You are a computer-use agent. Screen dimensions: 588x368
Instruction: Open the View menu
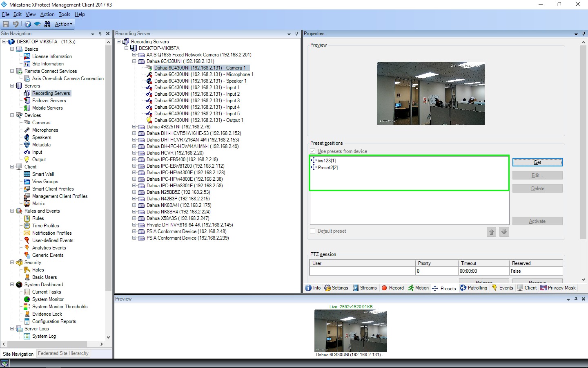pyautogui.click(x=31, y=14)
